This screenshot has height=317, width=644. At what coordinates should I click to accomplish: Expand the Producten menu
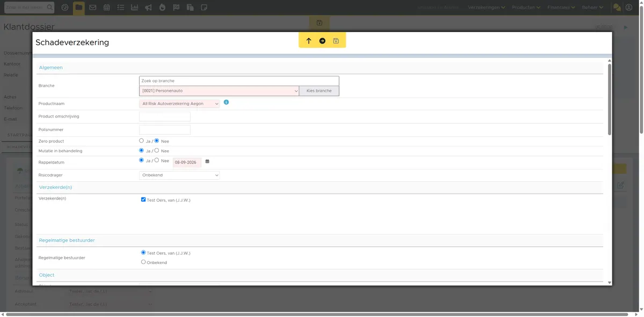click(x=527, y=8)
